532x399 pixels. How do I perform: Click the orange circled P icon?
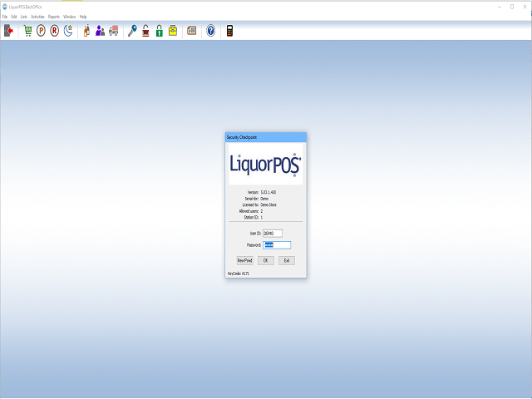tap(41, 31)
